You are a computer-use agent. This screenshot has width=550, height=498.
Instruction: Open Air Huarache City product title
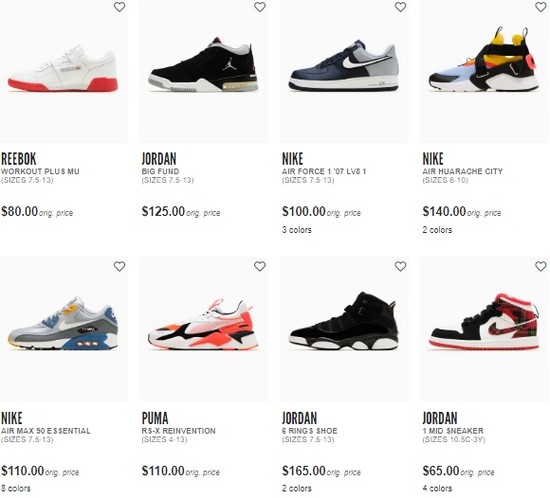click(462, 171)
